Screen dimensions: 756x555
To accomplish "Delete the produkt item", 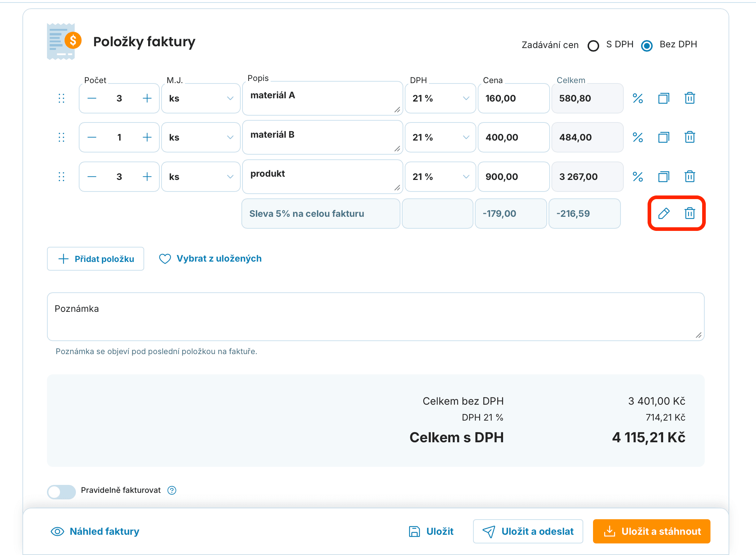I will pos(690,177).
